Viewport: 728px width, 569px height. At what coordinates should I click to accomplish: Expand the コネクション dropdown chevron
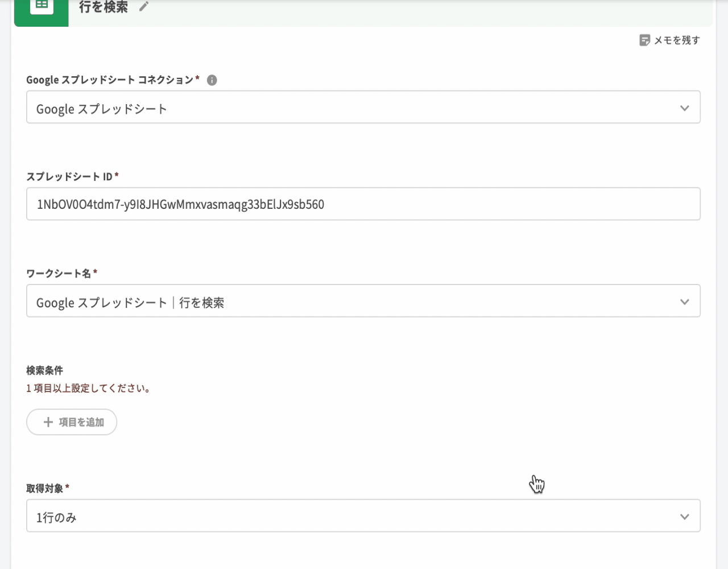[x=684, y=108]
